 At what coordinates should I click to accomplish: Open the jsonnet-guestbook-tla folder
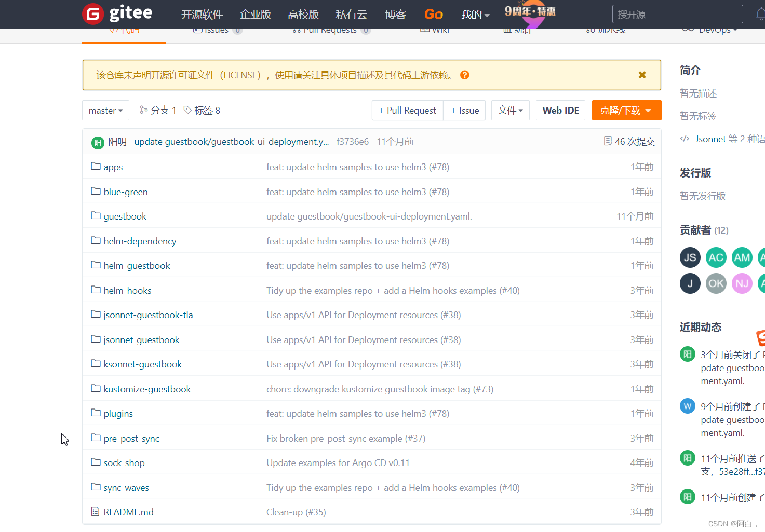click(148, 315)
